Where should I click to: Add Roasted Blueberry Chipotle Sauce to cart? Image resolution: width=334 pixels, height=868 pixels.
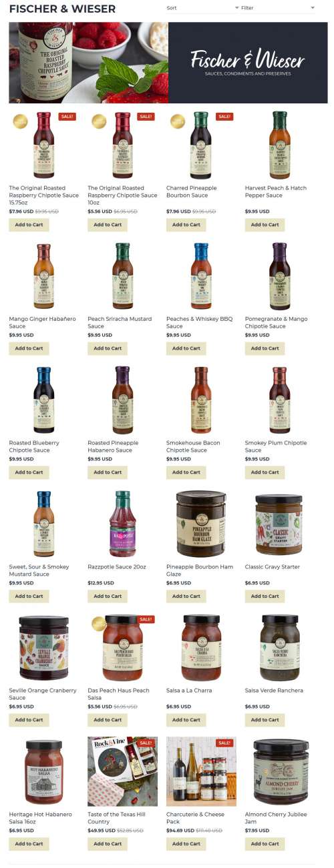[29, 472]
